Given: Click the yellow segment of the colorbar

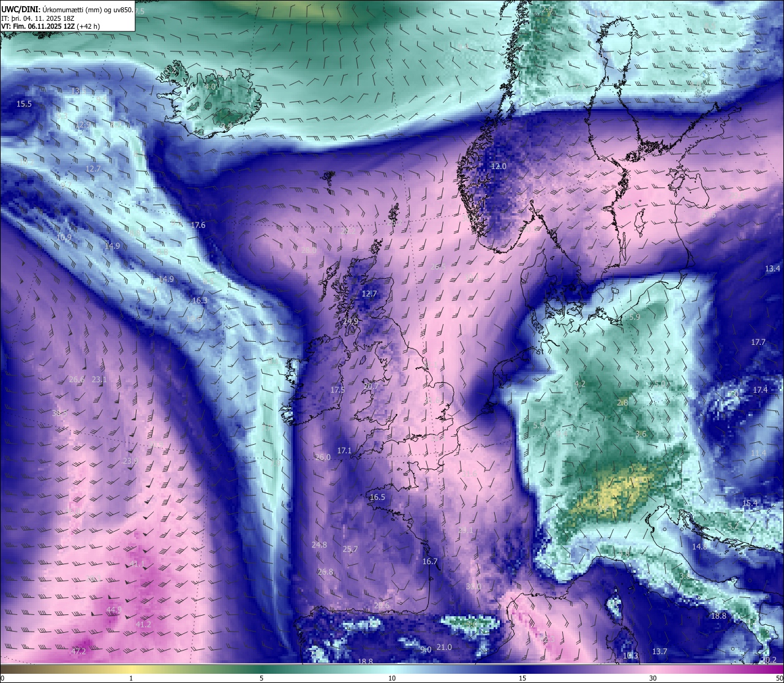Looking at the screenshot, I should pos(132,670).
